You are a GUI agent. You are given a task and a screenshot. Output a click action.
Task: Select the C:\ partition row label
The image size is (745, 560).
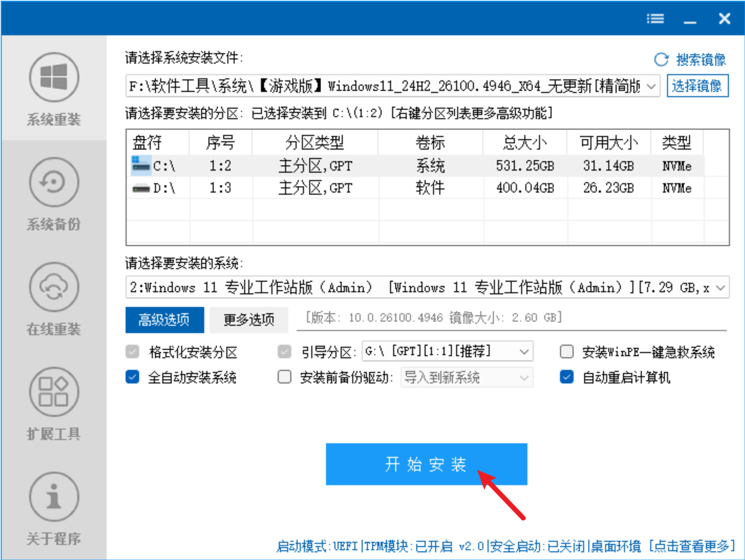pos(164,166)
